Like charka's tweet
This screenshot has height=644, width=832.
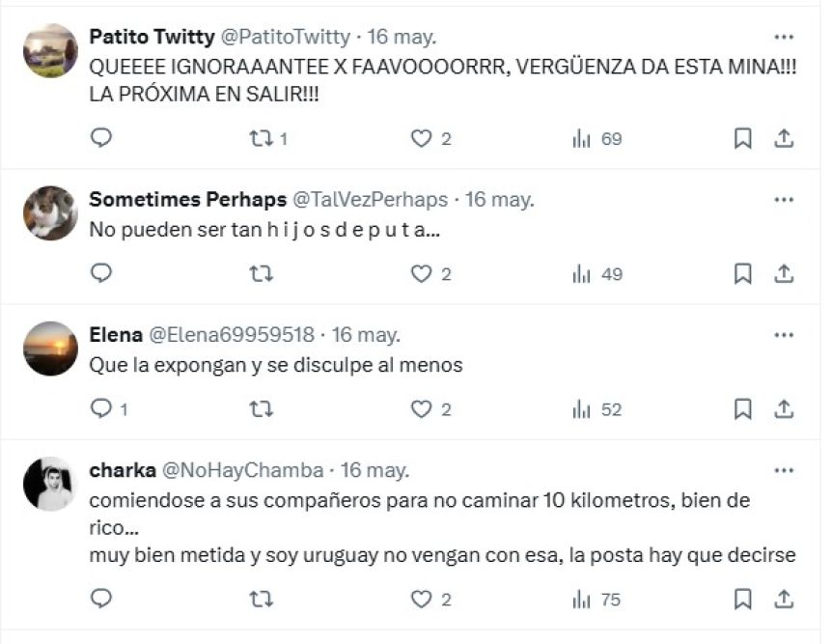pos(421,600)
